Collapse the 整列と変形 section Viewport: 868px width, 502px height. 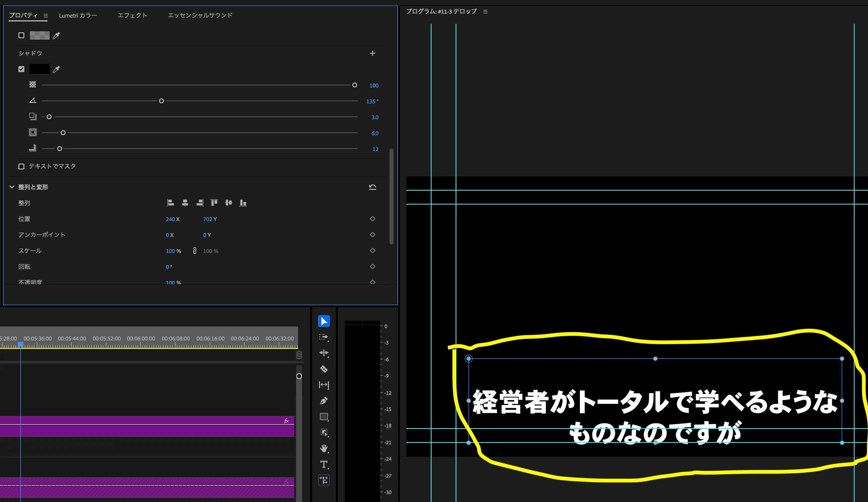point(12,187)
